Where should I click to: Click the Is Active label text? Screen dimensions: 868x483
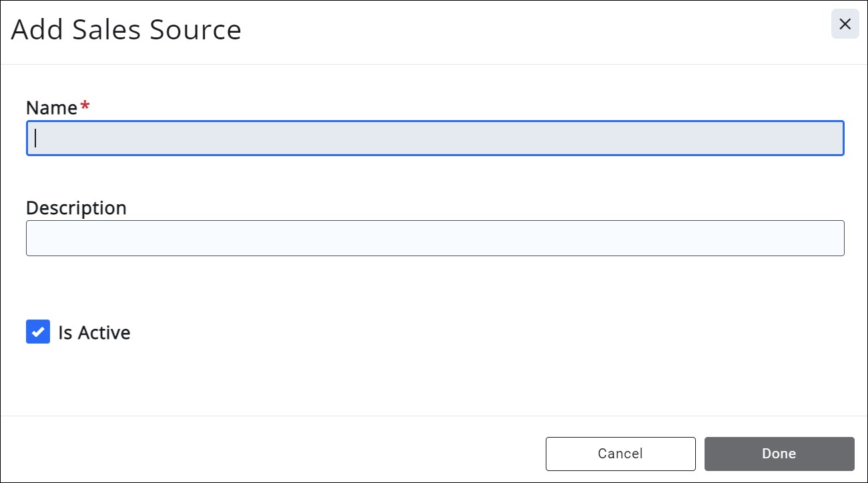coord(94,332)
